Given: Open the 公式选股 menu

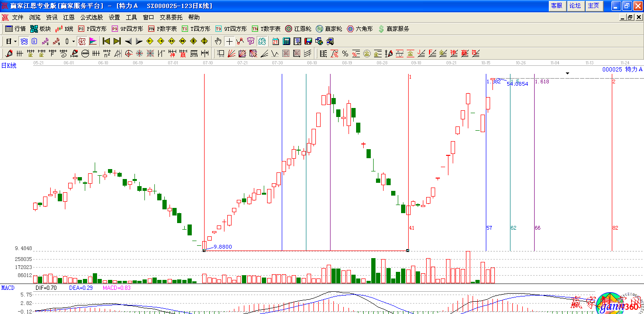Looking at the screenshot, I should tap(91, 18).
